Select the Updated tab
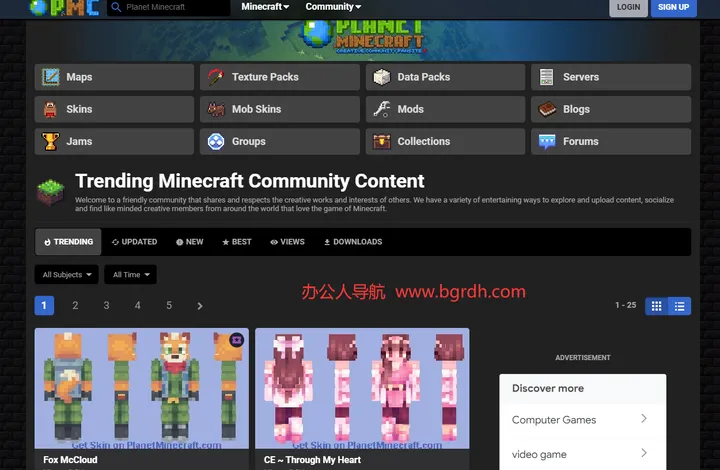The image size is (720, 470). click(135, 242)
